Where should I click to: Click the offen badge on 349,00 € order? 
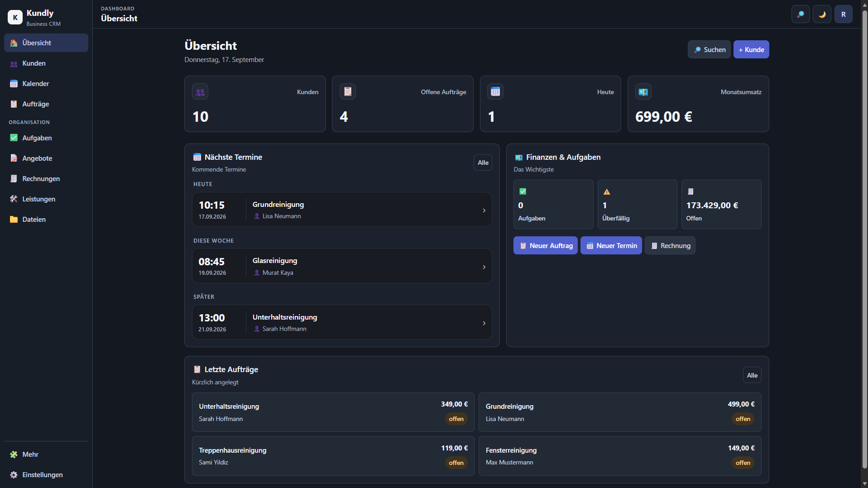(x=456, y=419)
